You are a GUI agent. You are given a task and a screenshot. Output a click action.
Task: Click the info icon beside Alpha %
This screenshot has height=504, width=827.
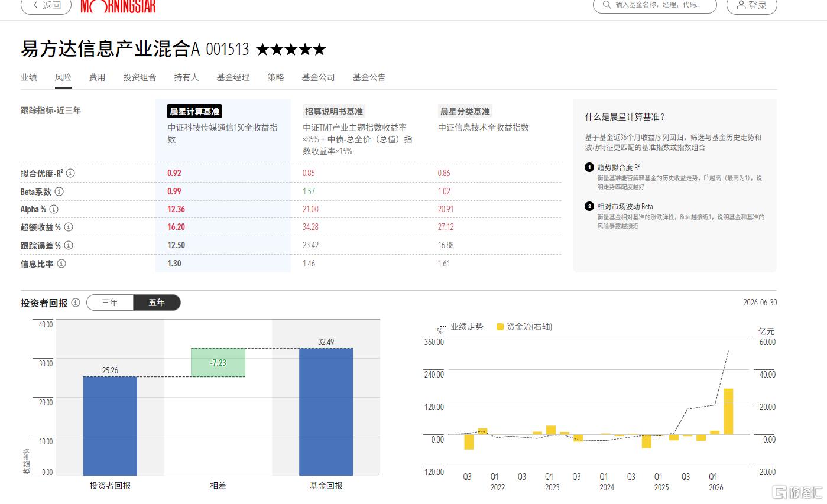click(54, 209)
